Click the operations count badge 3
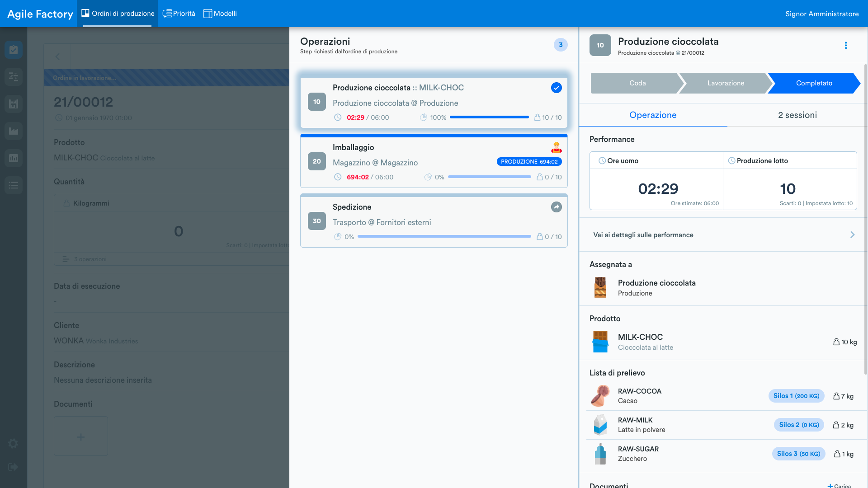868x488 pixels. [x=561, y=45]
